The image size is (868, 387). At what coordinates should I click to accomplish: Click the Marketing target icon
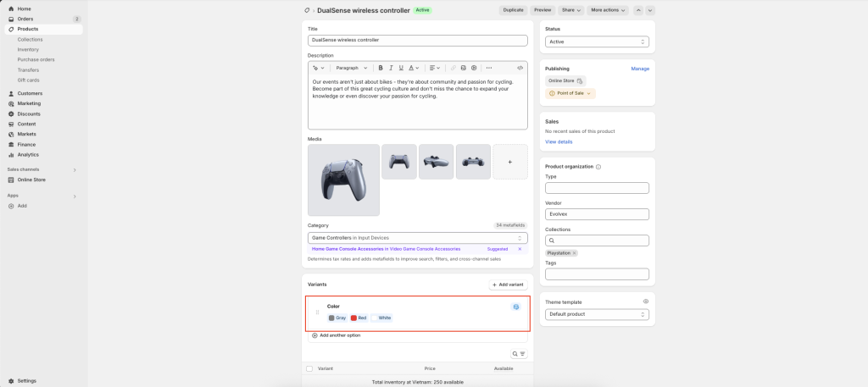pyautogui.click(x=11, y=103)
